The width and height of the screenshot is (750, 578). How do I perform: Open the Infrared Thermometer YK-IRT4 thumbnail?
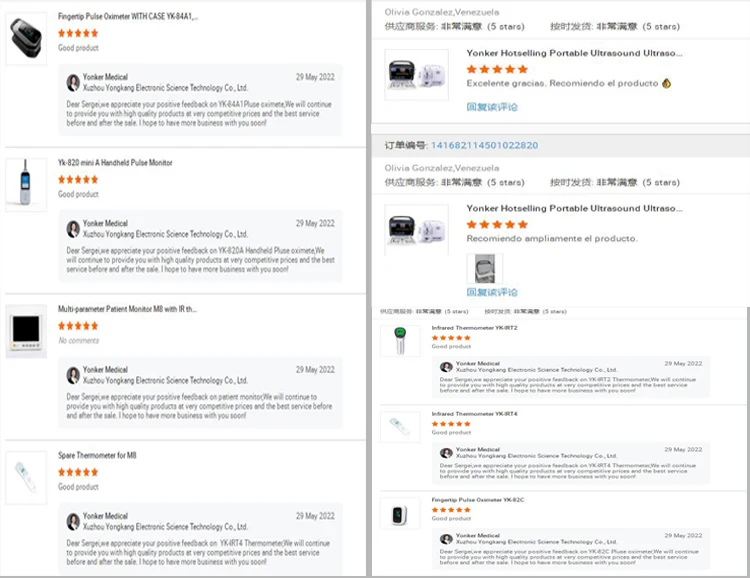pyautogui.click(x=400, y=426)
